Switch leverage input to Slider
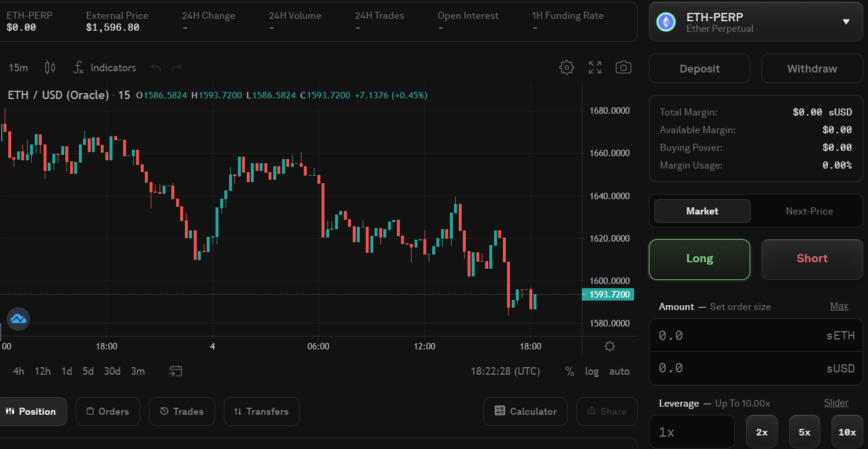 click(x=836, y=403)
